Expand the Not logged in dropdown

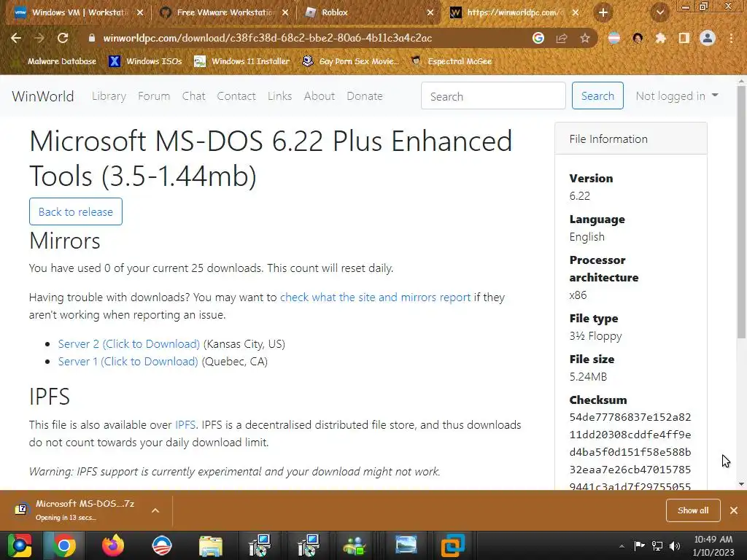click(x=676, y=96)
